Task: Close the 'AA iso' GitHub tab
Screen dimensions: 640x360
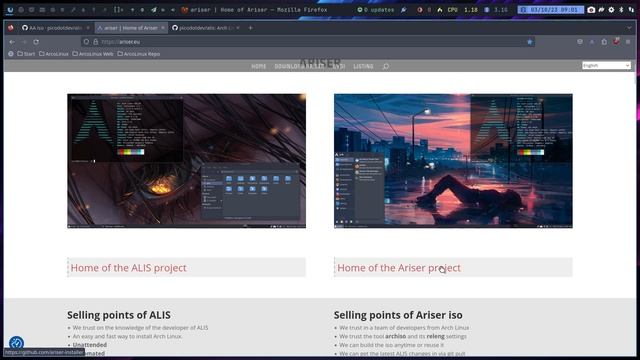Action: tap(88, 28)
